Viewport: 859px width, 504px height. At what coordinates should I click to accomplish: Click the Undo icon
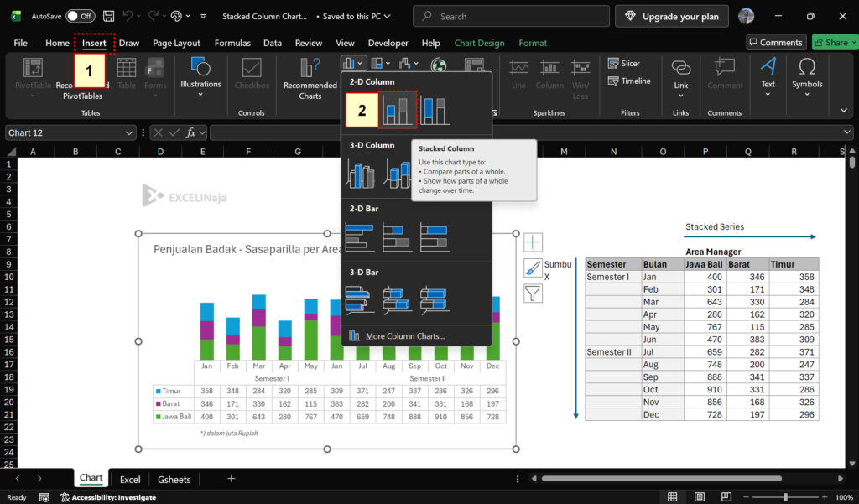pos(128,17)
